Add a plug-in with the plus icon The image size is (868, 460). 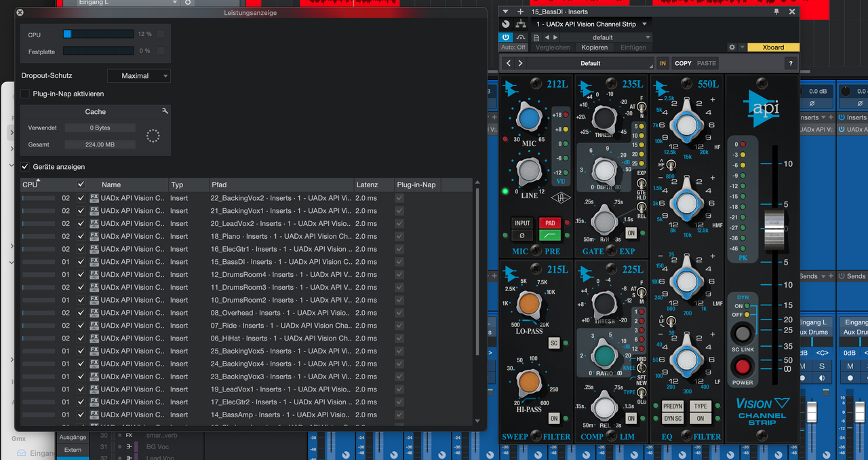521,12
